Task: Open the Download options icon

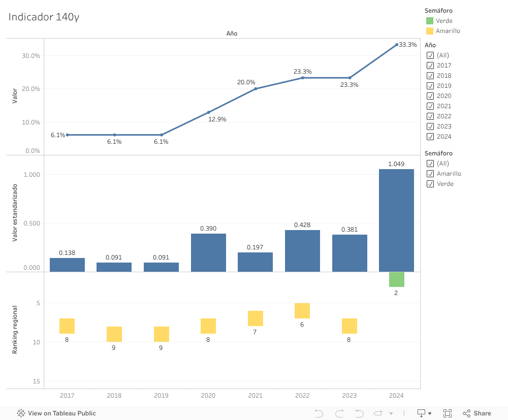Action: click(x=421, y=413)
